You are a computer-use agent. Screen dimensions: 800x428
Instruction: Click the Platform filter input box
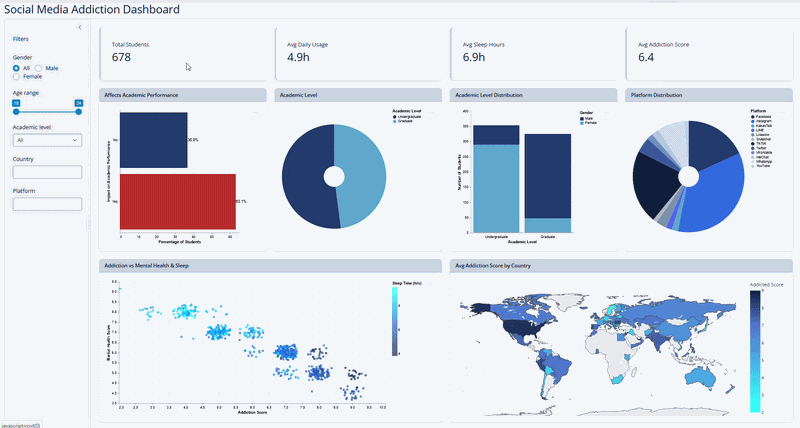(x=47, y=204)
